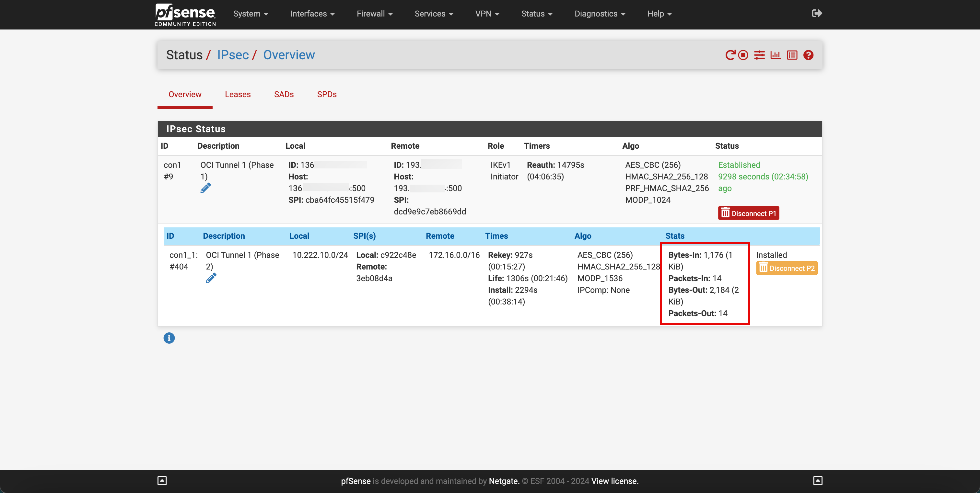Select the Leases tab
Viewport: 980px width, 493px height.
(238, 94)
